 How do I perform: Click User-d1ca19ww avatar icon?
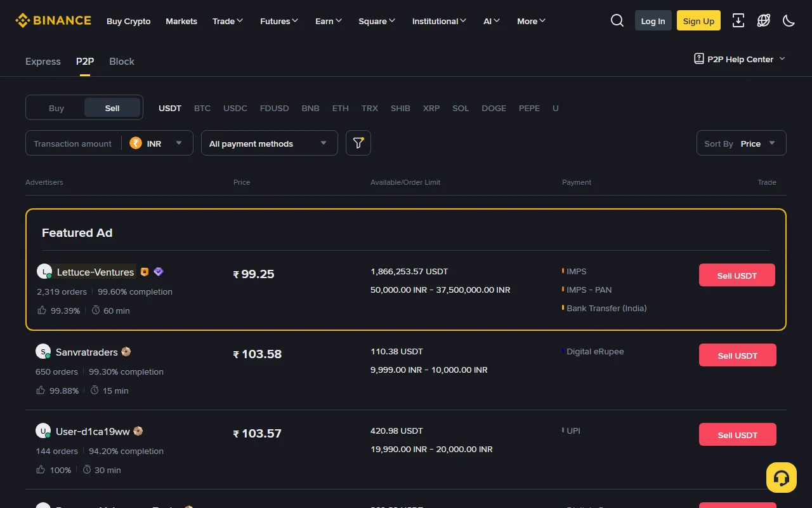[x=43, y=431]
